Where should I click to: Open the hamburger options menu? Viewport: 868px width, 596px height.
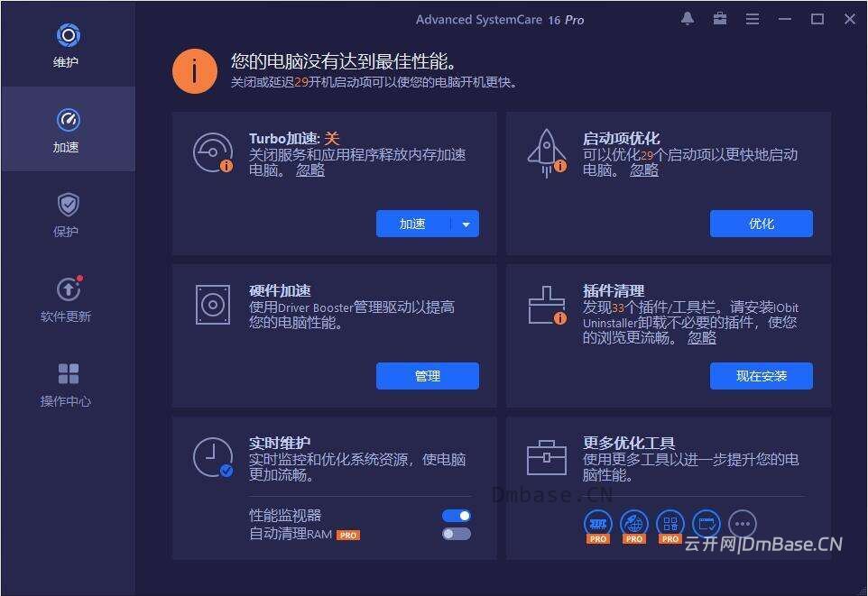753,19
